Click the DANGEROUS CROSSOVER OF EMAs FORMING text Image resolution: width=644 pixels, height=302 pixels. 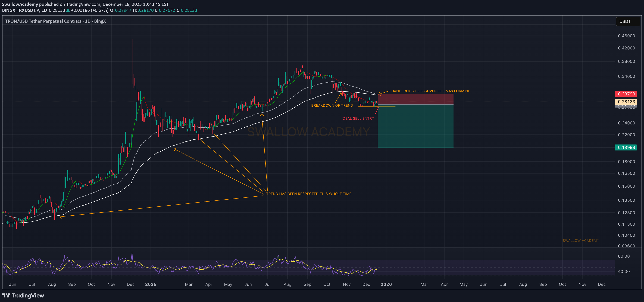point(430,91)
